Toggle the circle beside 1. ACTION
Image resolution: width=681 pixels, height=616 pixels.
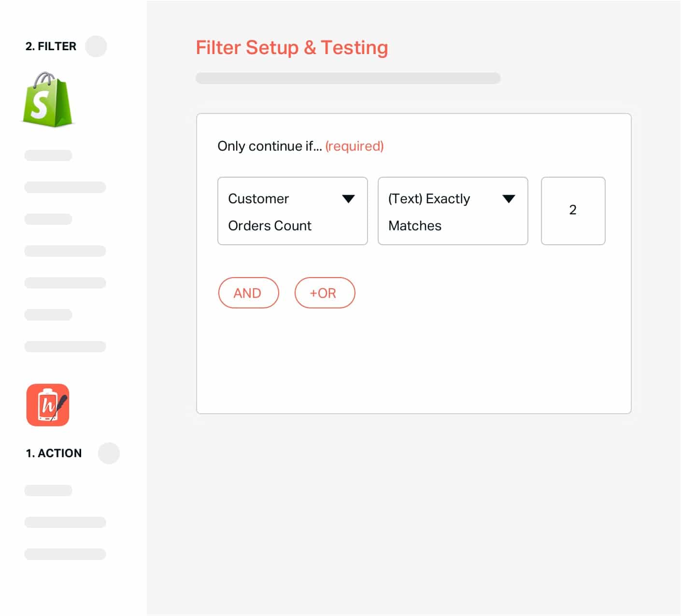109,453
